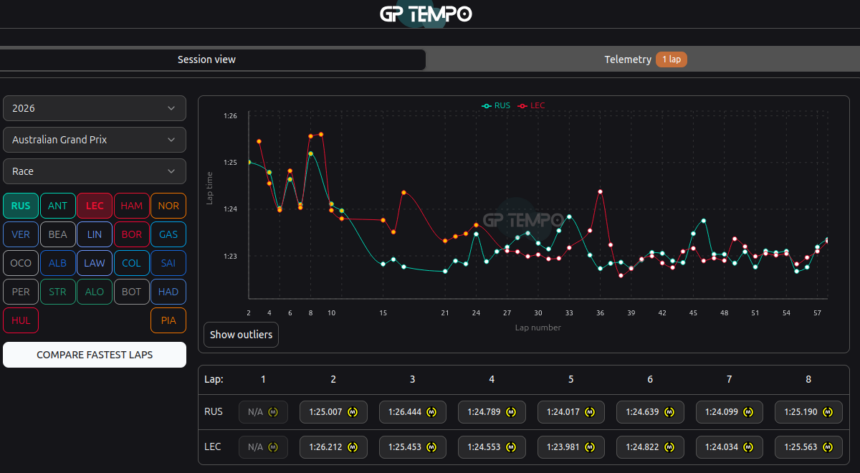
Task: Click the tyre icon on RUS lap 6
Action: 670,412
